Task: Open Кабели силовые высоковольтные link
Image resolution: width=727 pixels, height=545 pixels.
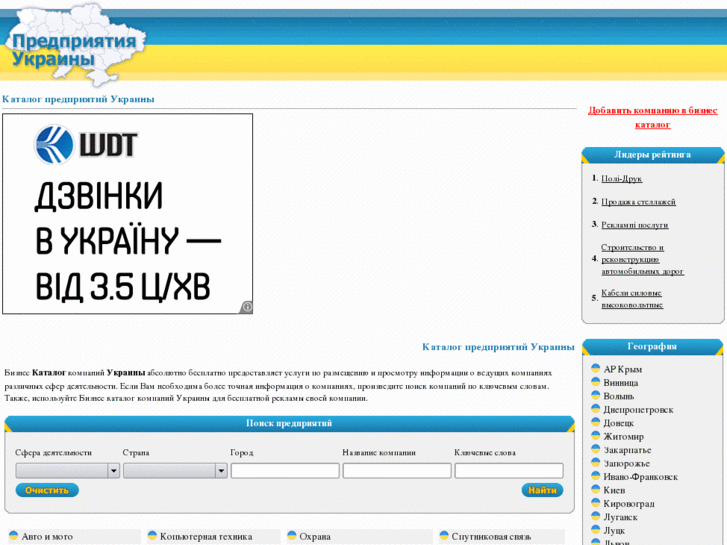Action: click(x=632, y=299)
